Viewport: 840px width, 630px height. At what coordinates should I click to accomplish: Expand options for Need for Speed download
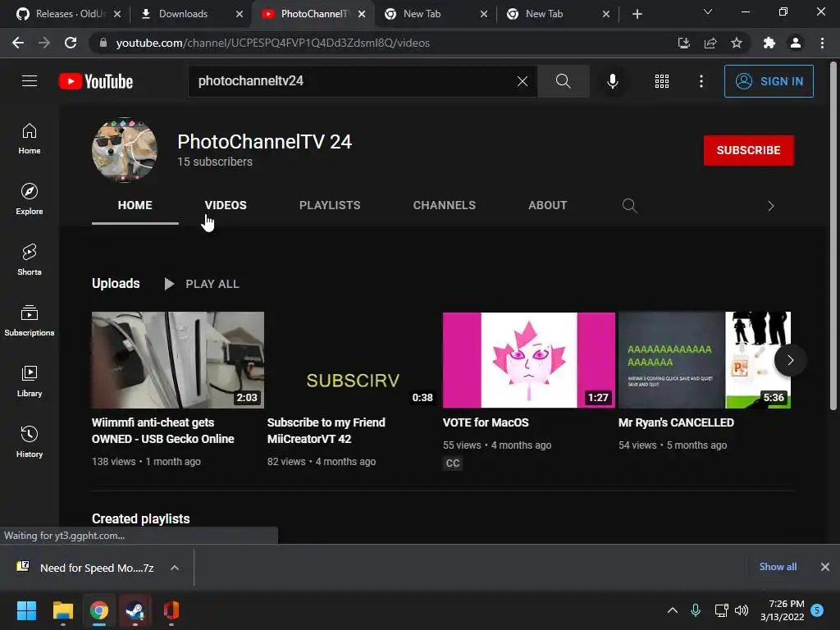pyautogui.click(x=175, y=568)
